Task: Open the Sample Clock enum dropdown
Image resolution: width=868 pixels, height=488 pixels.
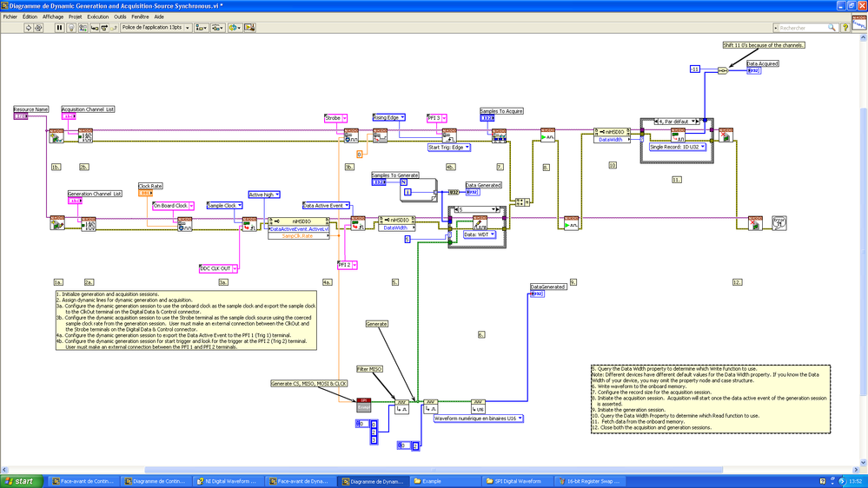Action: [240, 205]
